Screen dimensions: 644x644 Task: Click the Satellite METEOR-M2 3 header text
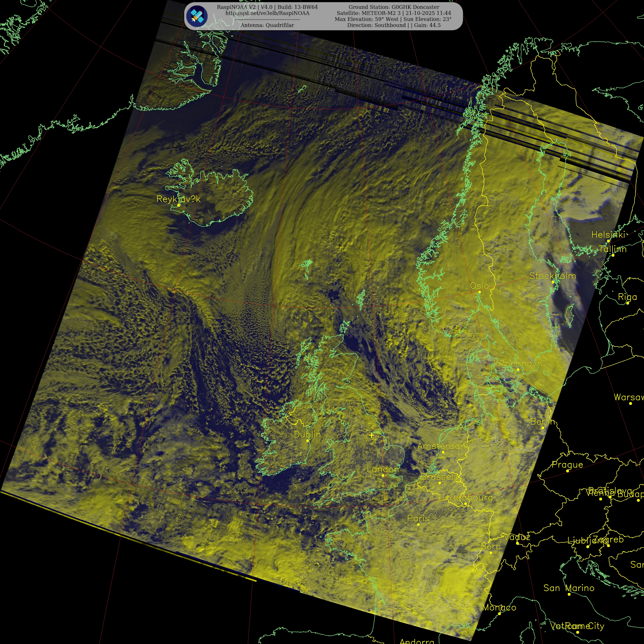point(394,13)
